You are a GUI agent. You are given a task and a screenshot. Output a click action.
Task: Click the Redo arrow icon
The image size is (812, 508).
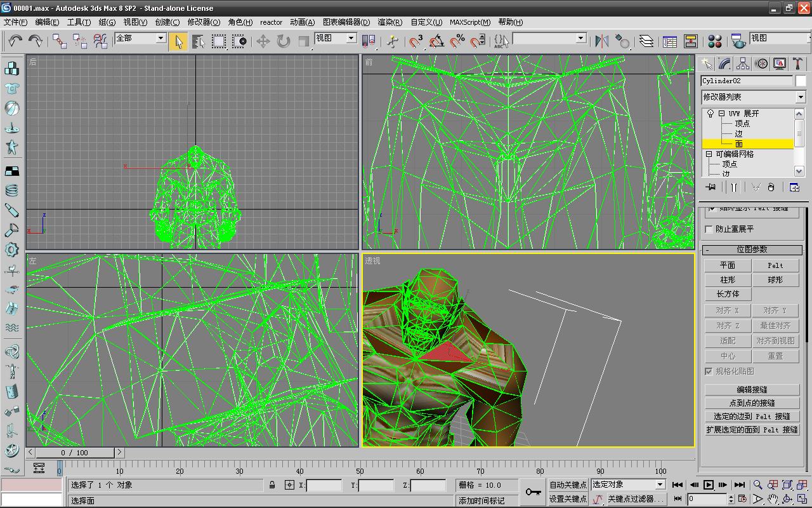pyautogui.click(x=36, y=41)
